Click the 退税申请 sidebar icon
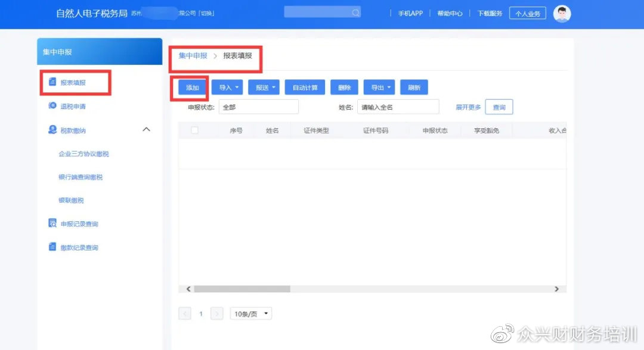 coord(52,106)
